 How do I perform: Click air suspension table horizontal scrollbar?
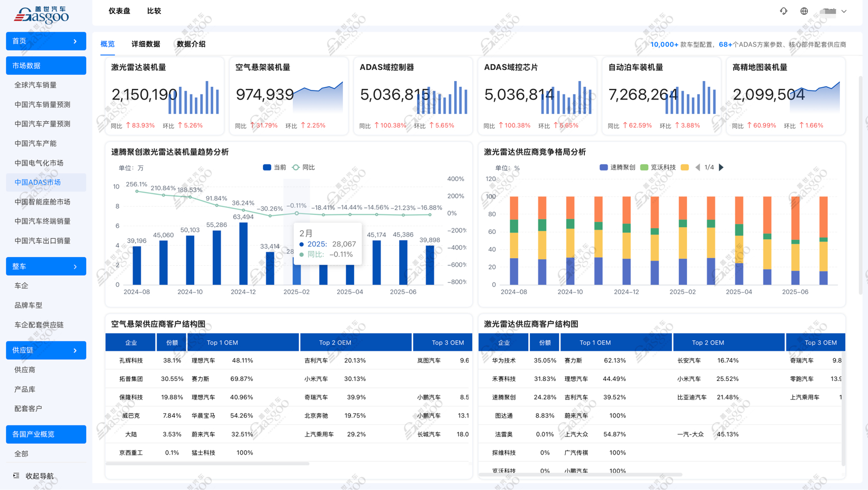tap(207, 464)
